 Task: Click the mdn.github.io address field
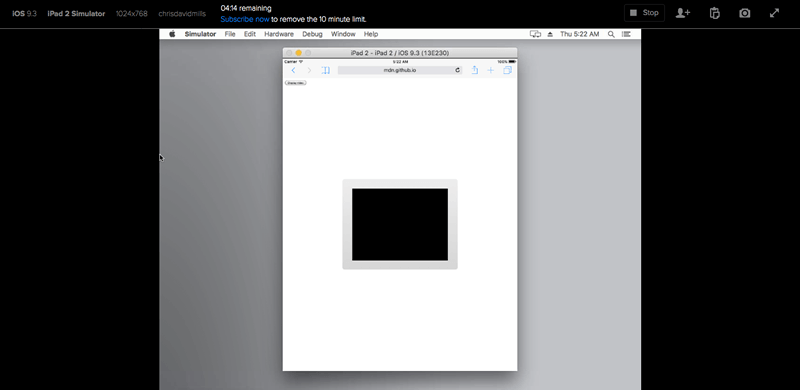pyautogui.click(x=399, y=70)
